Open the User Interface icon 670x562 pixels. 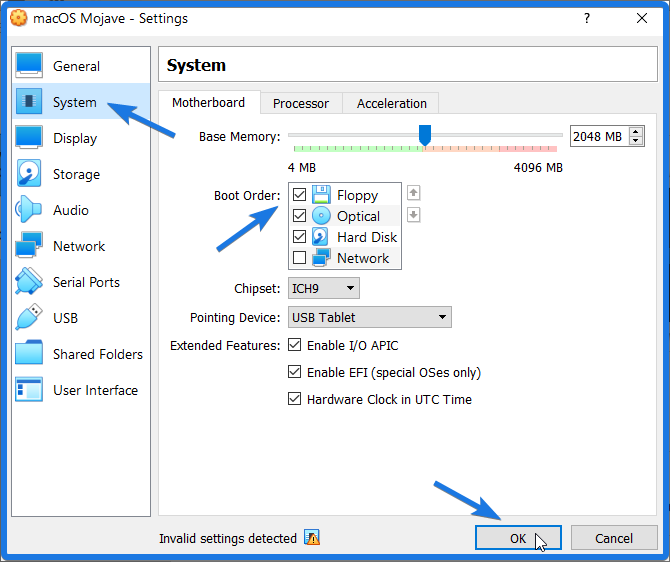point(29,389)
